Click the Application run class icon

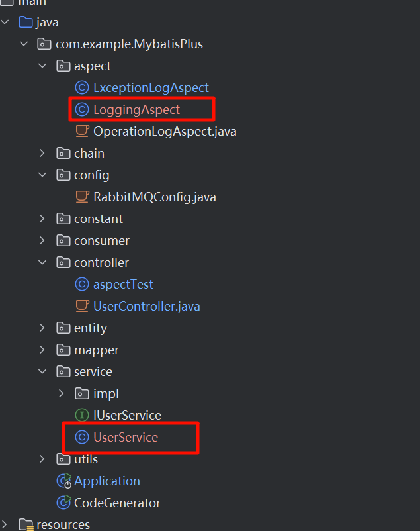[63, 481]
